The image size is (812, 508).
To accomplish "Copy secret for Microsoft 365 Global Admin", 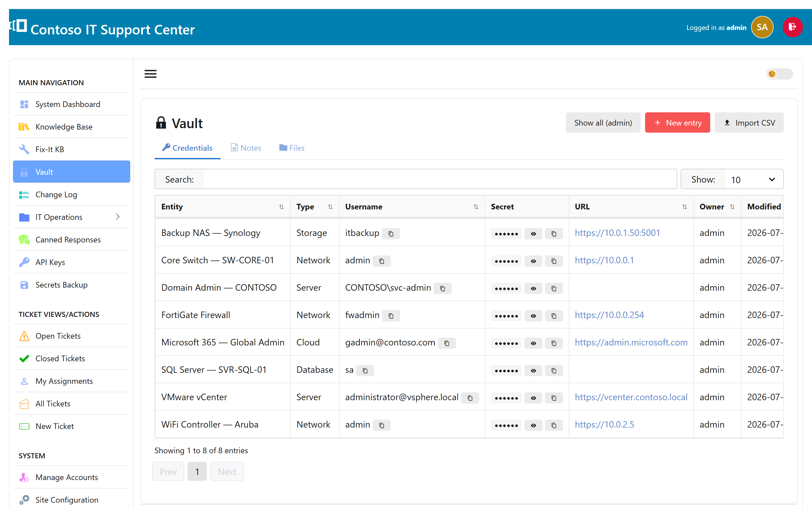I will (554, 343).
